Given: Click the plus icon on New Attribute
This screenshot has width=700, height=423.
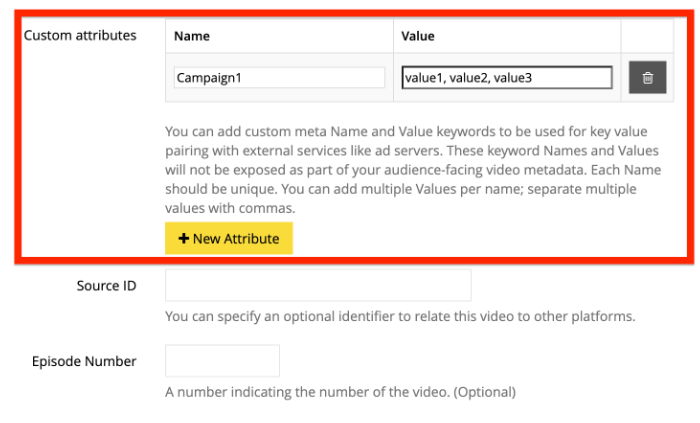Looking at the screenshot, I should (x=184, y=239).
